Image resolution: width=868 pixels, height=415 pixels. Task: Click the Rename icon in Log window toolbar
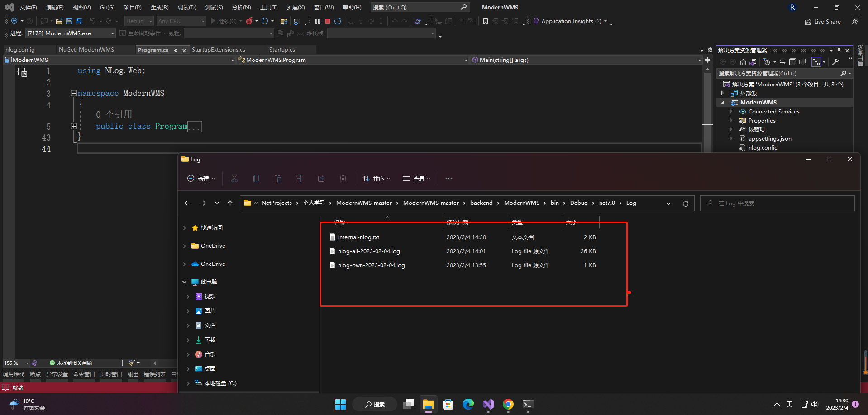point(300,179)
